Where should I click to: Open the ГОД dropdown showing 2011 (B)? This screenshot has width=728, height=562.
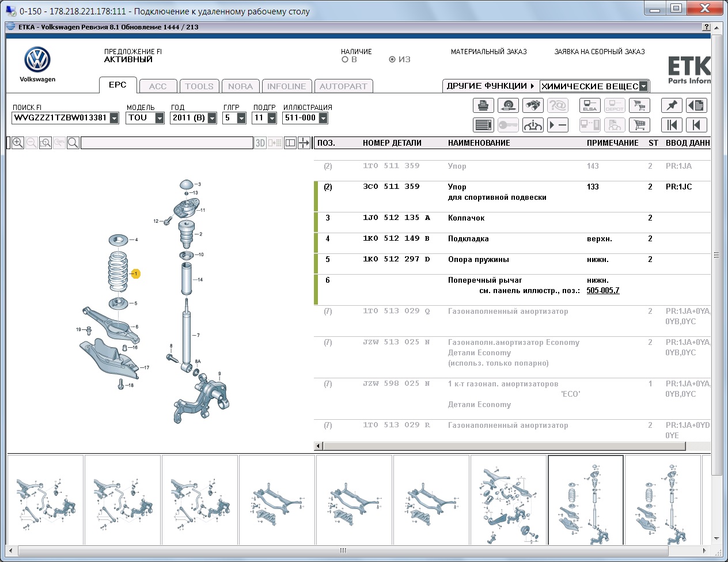212,118
